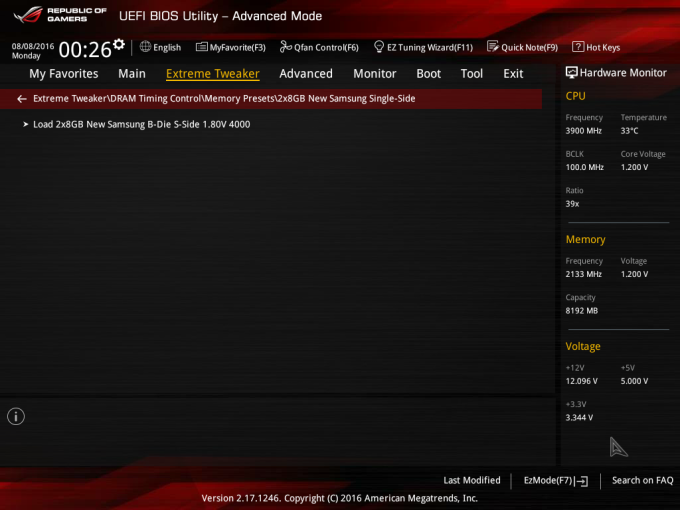Image resolution: width=680 pixels, height=510 pixels.
Task: Click the +5V reading 5.000 V
Action: 634,381
